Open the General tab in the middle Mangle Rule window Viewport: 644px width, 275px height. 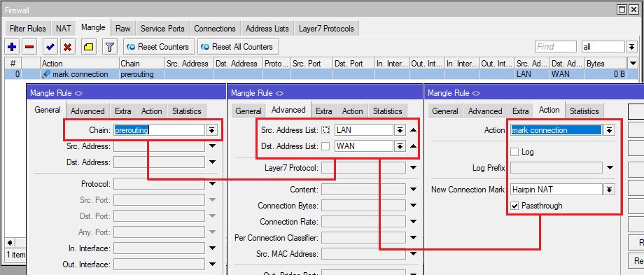248,111
